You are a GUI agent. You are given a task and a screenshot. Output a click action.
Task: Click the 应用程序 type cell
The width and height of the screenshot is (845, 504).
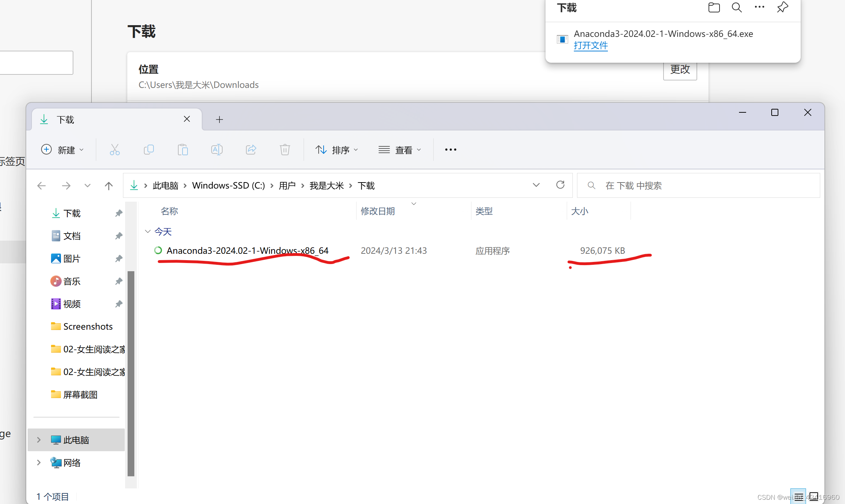coord(493,251)
